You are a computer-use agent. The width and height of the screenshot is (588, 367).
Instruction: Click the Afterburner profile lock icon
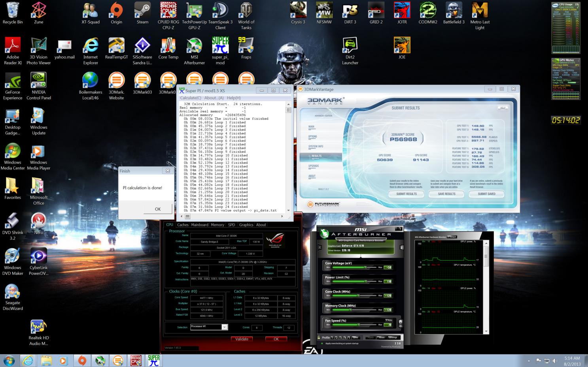coord(319,337)
